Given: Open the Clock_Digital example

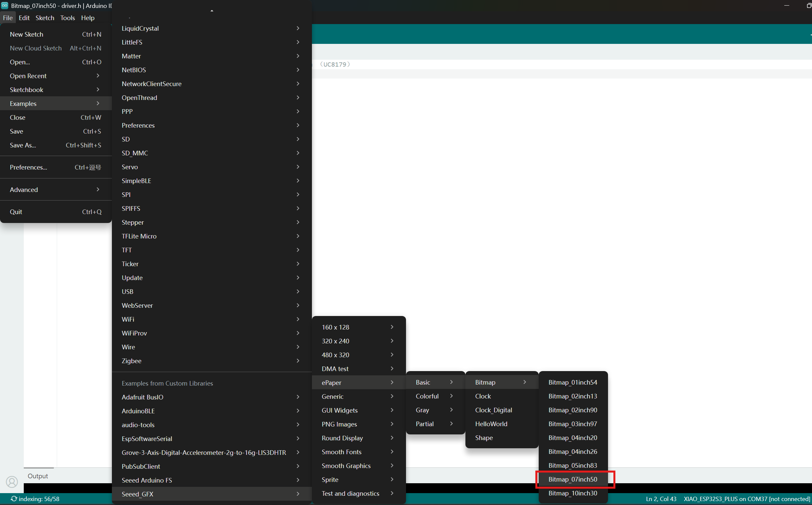Looking at the screenshot, I should click(x=493, y=410).
